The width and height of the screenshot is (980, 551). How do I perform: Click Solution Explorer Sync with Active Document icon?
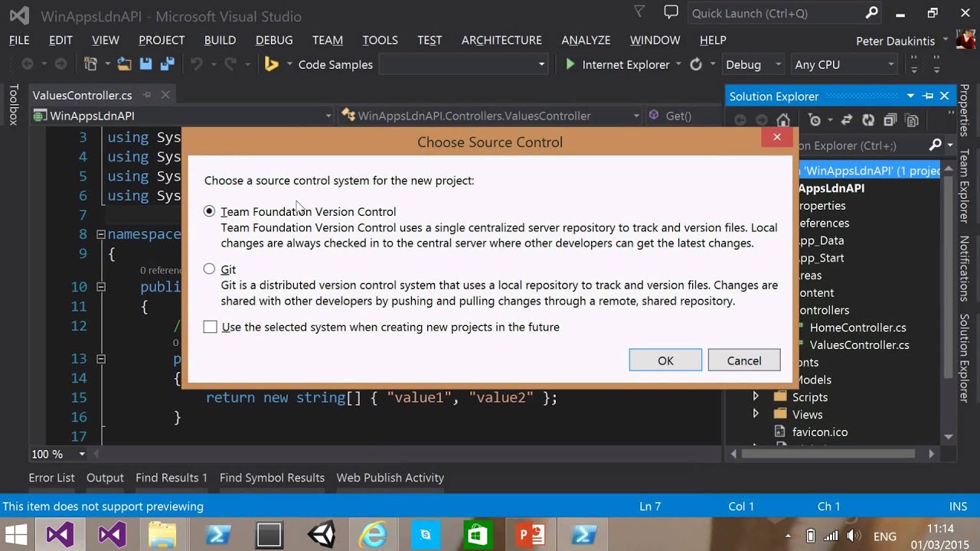(x=847, y=120)
